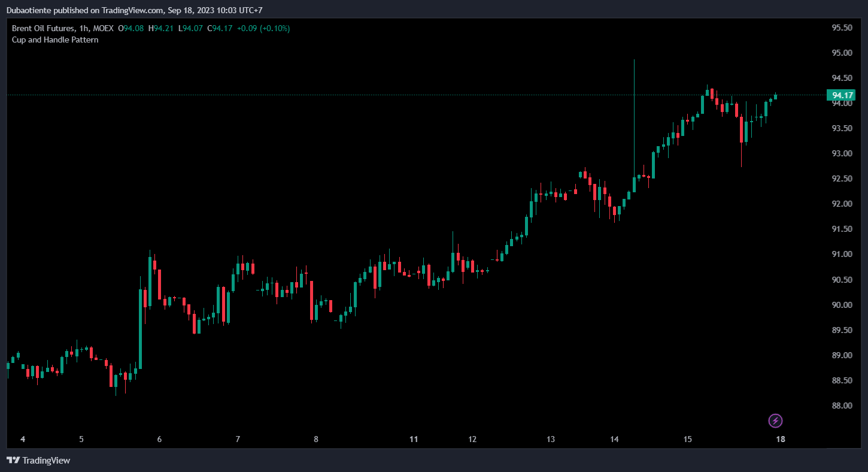Screen dimensions: 868x472
Task: Click the 88.00 label on price scale
Action: coord(842,406)
